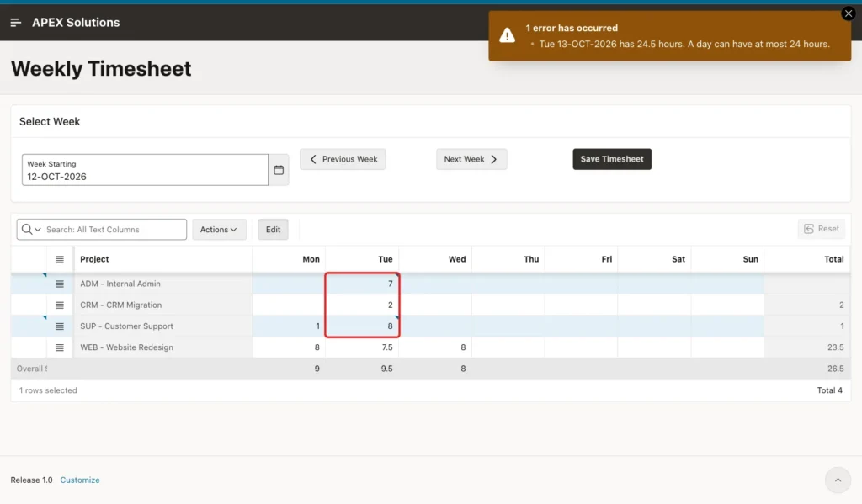Click the Search All Text Columns field

114,229
